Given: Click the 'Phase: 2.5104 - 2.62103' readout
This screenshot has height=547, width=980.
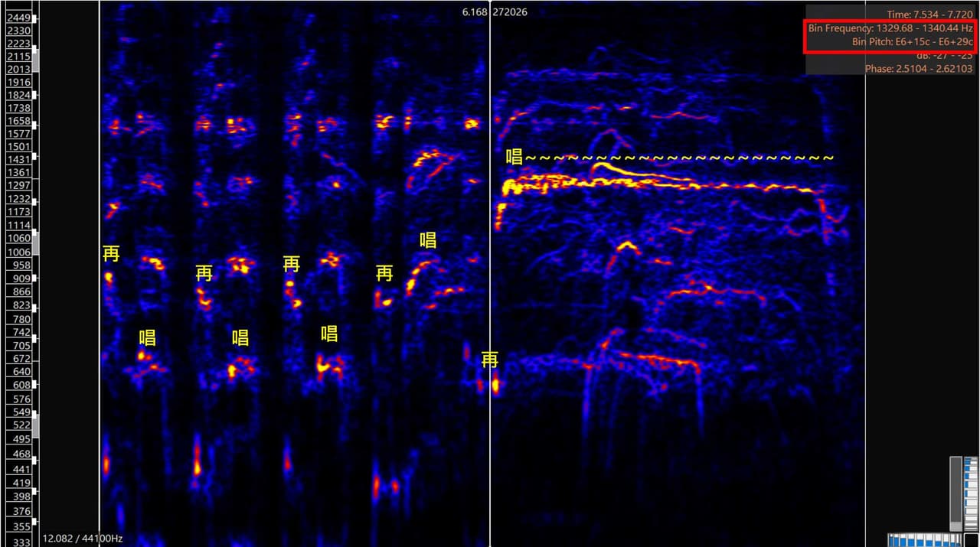Looking at the screenshot, I should pyautogui.click(x=919, y=69).
